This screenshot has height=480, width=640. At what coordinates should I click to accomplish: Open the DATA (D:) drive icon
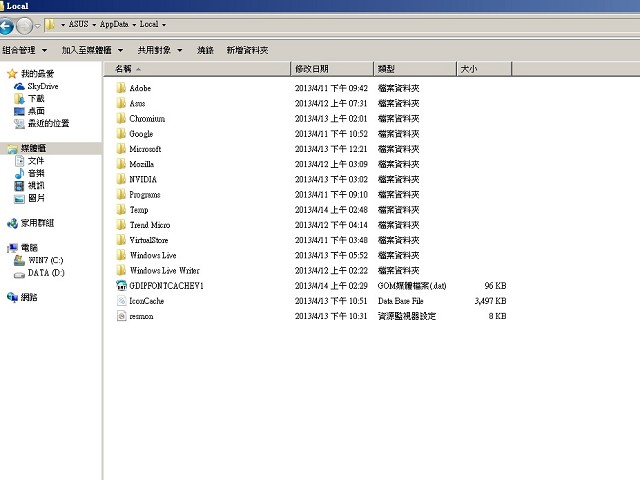[x=19, y=274]
